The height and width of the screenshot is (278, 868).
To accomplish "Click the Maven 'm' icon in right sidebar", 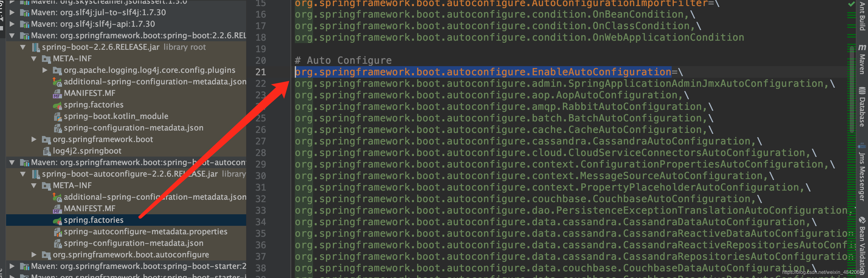I will (x=862, y=47).
